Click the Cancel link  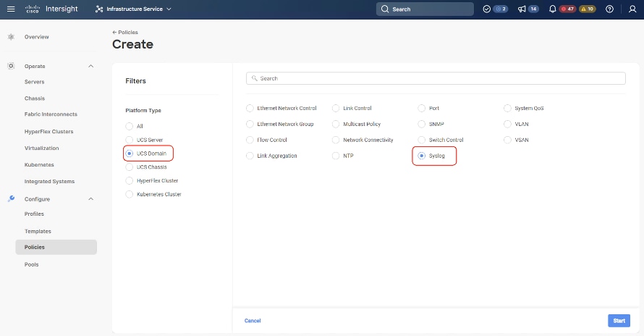[x=253, y=321]
